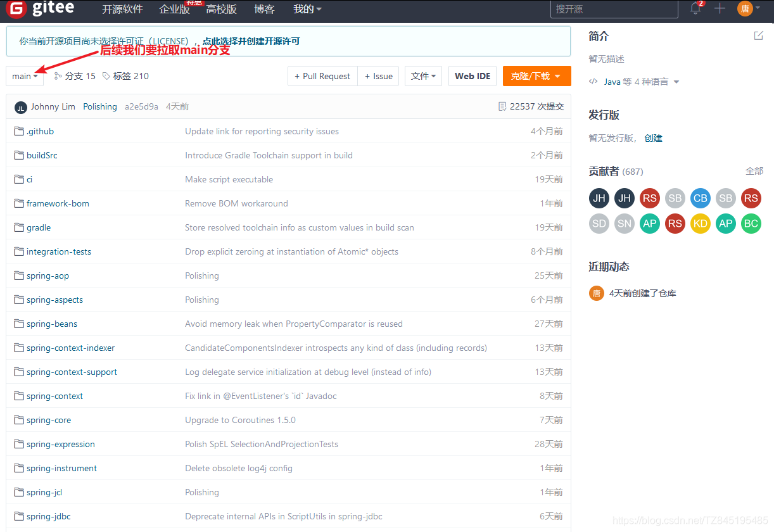Click commit message 'Make script executable'
This screenshot has height=532, width=774.
click(229, 179)
